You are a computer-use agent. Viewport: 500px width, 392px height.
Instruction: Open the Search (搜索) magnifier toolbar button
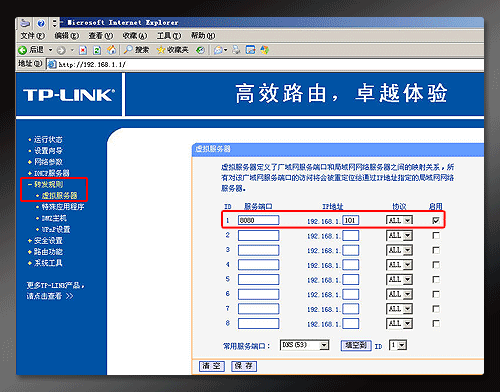click(136, 50)
